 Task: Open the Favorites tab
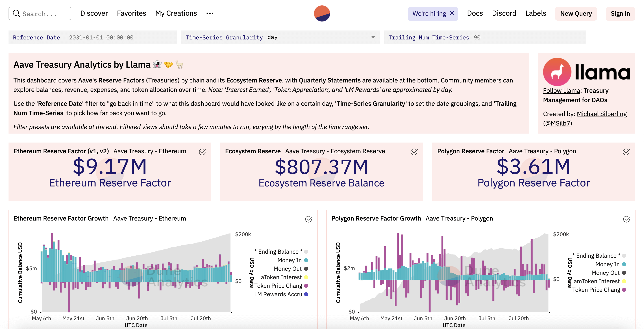coord(131,13)
